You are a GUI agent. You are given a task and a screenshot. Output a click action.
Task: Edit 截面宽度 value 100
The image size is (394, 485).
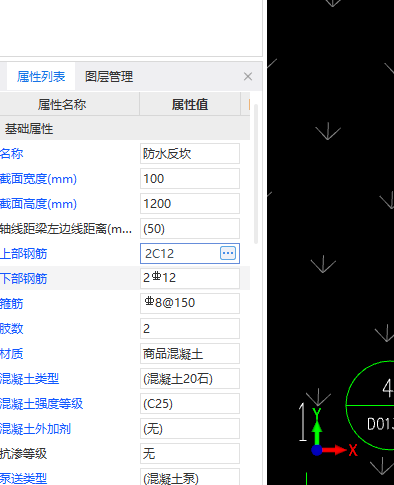190,179
